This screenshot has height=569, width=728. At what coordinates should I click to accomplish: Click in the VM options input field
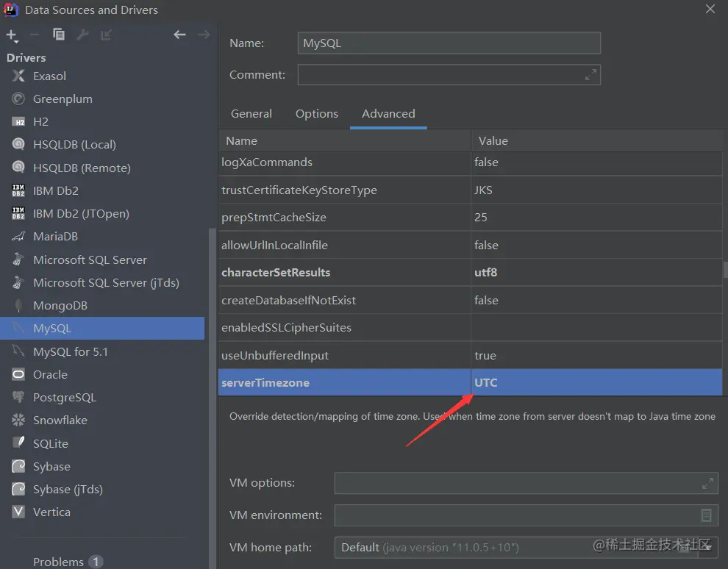526,483
